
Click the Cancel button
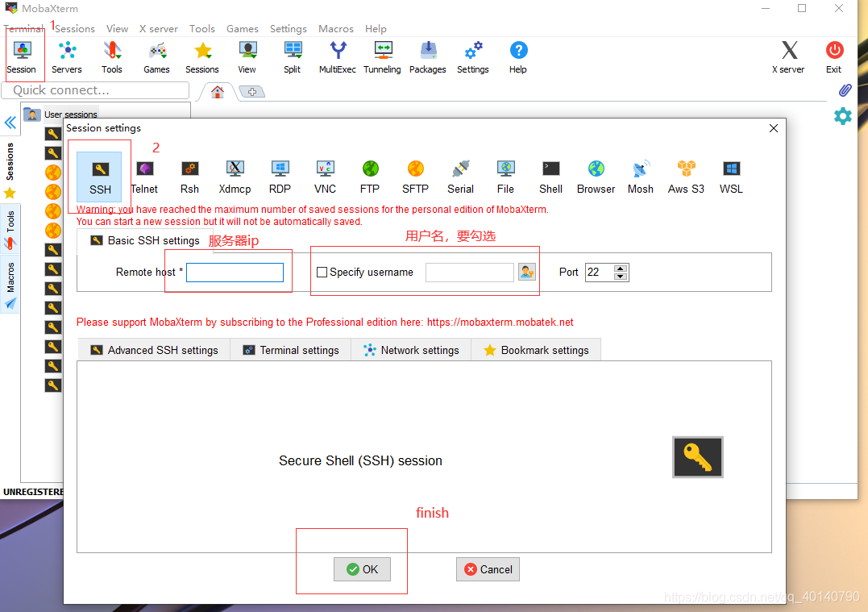pos(488,569)
